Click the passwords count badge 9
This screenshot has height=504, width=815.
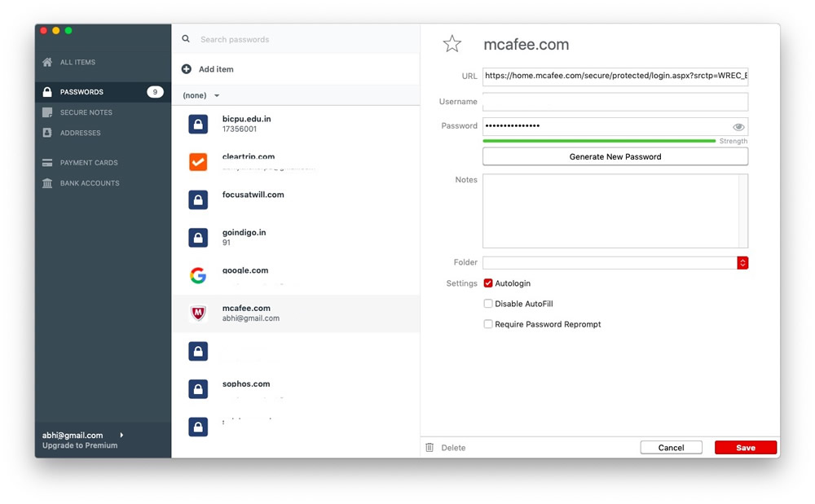[155, 92]
